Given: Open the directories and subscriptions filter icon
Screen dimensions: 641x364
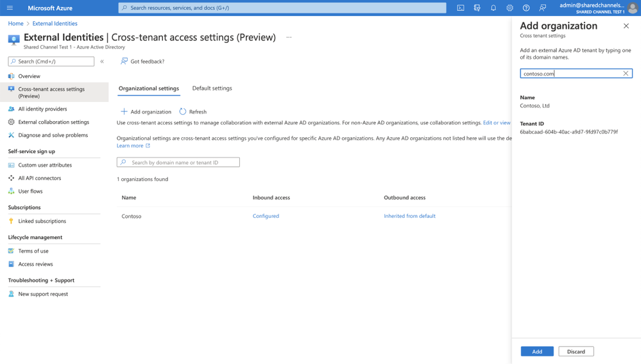Looking at the screenshot, I should coord(477,8).
